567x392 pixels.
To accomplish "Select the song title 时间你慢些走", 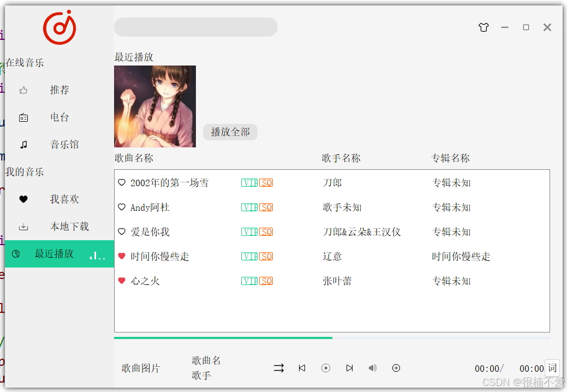I will 160,257.
